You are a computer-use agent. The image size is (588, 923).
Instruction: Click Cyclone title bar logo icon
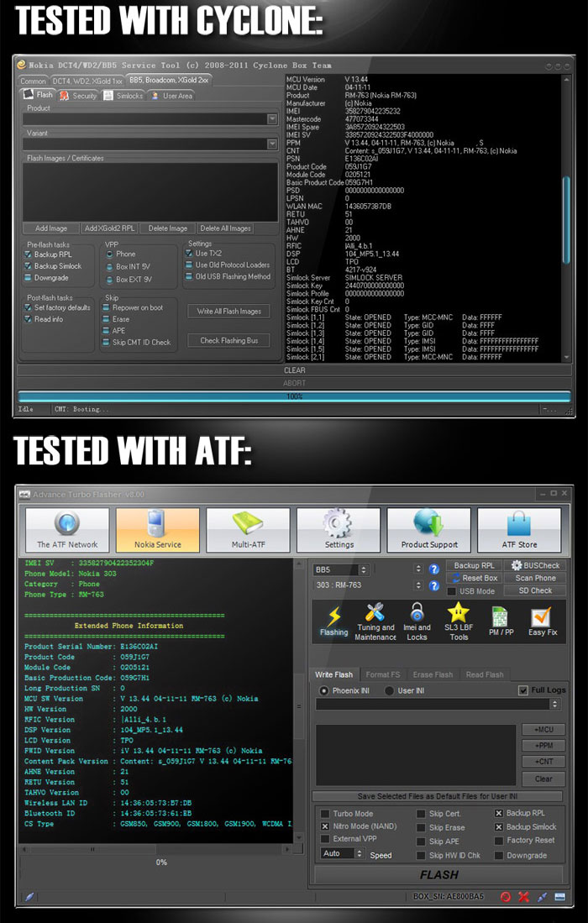[x=21, y=65]
